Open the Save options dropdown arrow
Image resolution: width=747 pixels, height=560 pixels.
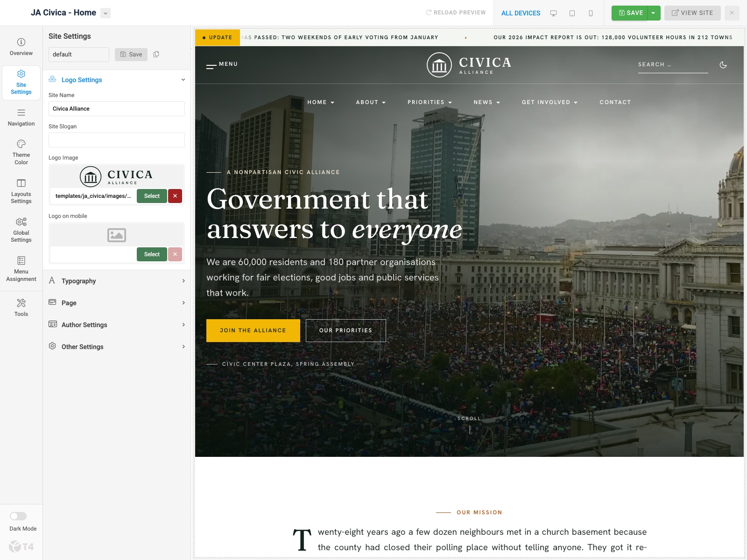(x=654, y=13)
